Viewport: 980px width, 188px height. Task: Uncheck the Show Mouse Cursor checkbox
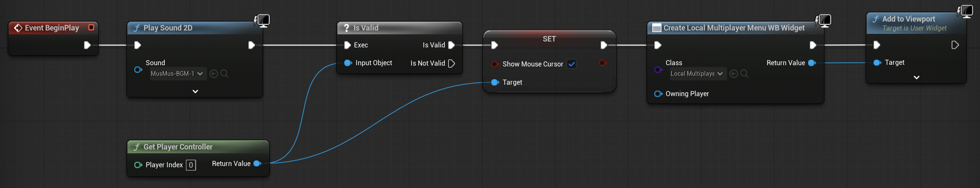[572, 64]
